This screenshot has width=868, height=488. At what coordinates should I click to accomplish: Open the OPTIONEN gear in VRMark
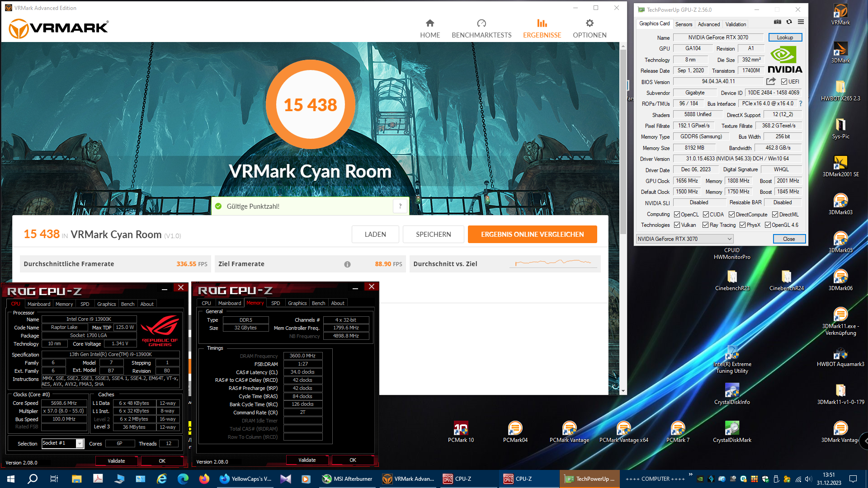click(590, 28)
